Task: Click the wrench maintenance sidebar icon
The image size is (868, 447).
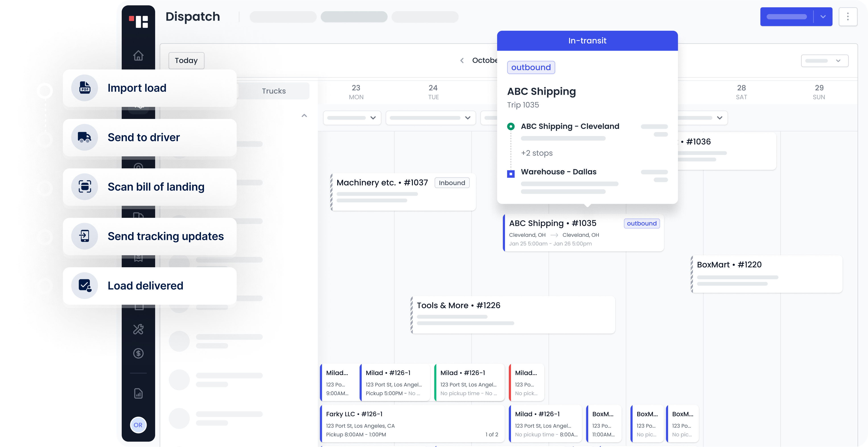Action: point(138,329)
